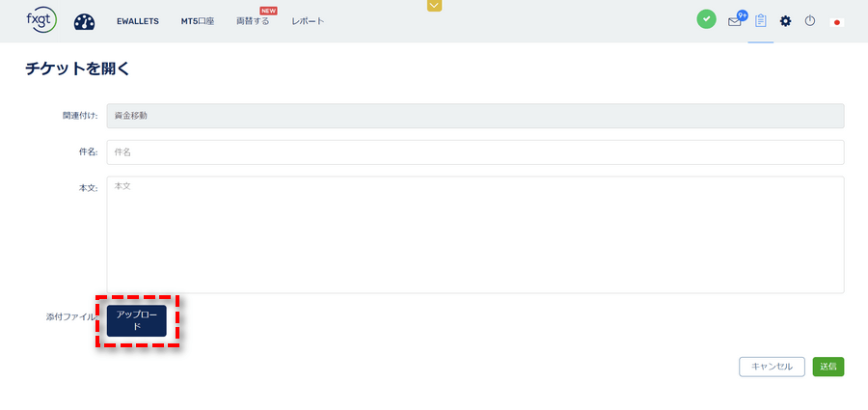
Task: Focus the 件名 subject input field
Action: [x=475, y=152]
